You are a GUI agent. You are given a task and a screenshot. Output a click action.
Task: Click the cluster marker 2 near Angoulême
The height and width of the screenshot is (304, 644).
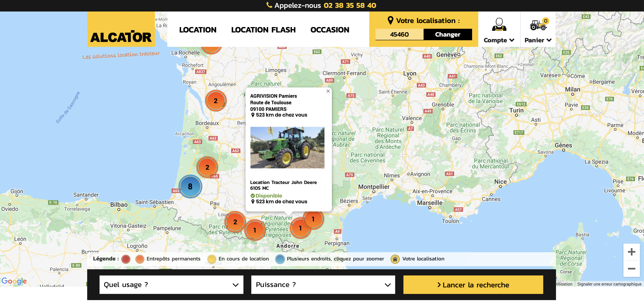[215, 101]
